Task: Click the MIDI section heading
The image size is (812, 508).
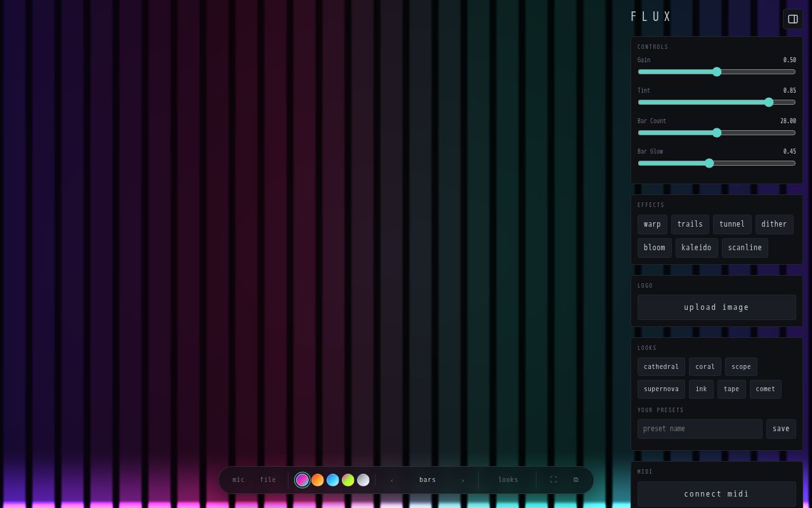Action: tap(645, 472)
